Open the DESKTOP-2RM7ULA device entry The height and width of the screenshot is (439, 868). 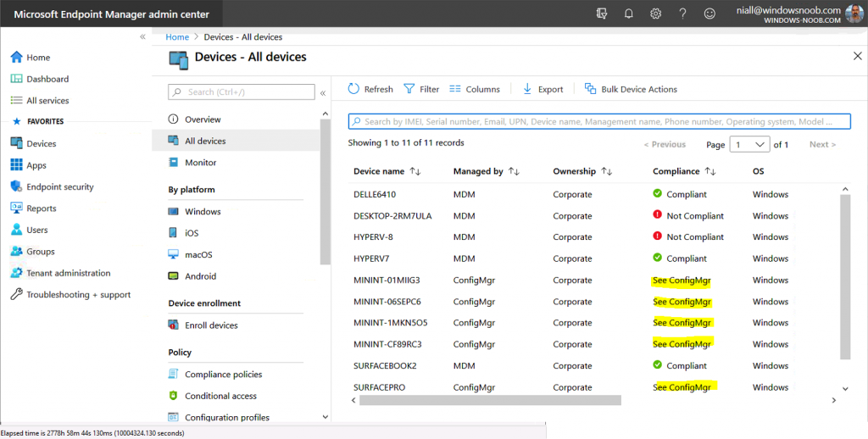tap(392, 216)
